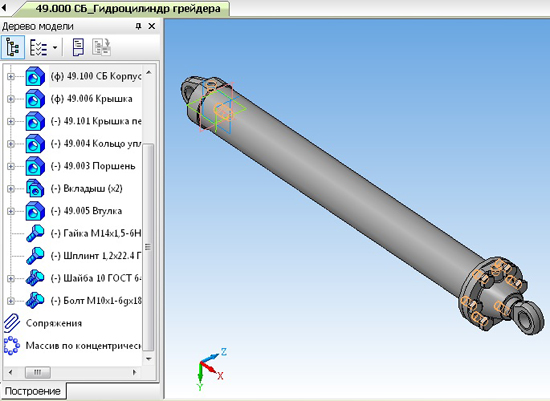The image size is (550, 401).
Task: Select the (-) Шайба 10 ГОСТ row
Action: point(96,278)
